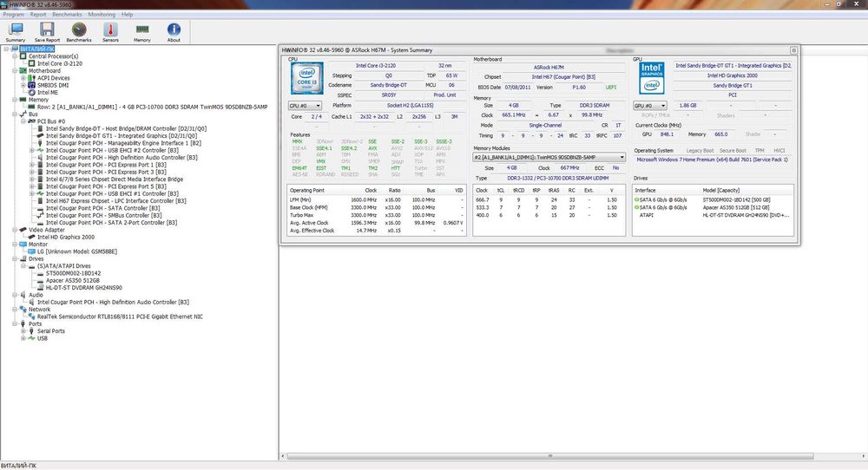Select Intel HD Graphics 2000 tree item
The height and width of the screenshot is (470, 868).
click(x=66, y=237)
